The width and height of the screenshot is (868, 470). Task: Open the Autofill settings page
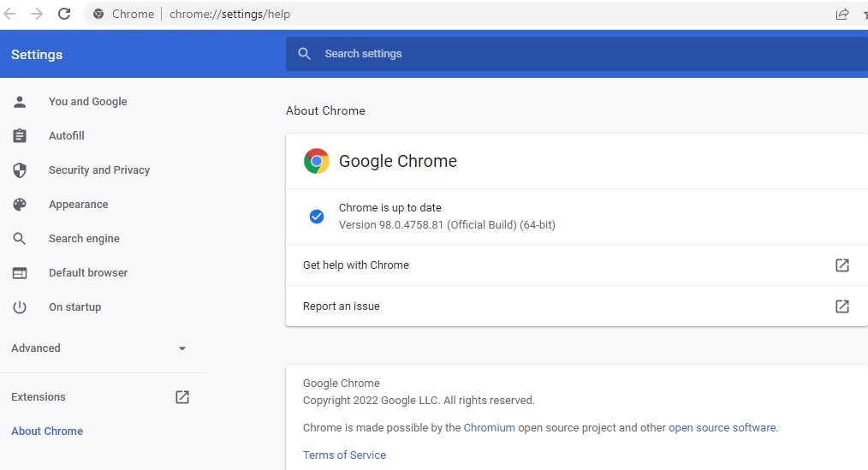click(x=67, y=135)
